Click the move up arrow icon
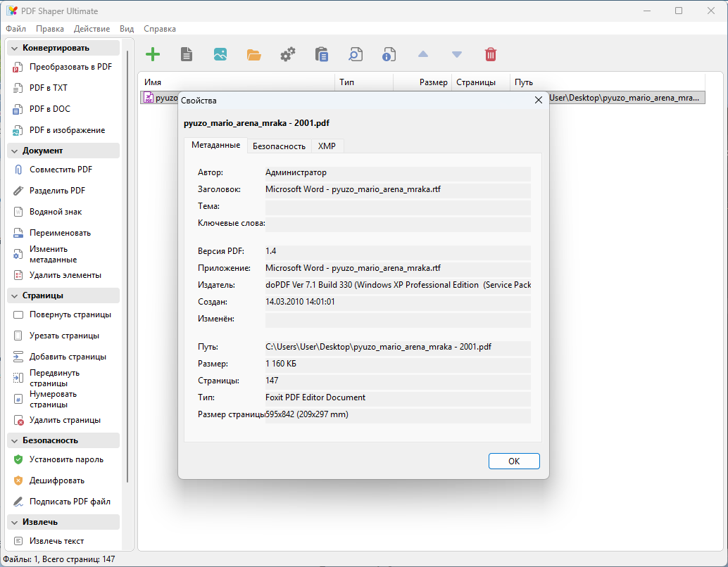 click(x=423, y=54)
